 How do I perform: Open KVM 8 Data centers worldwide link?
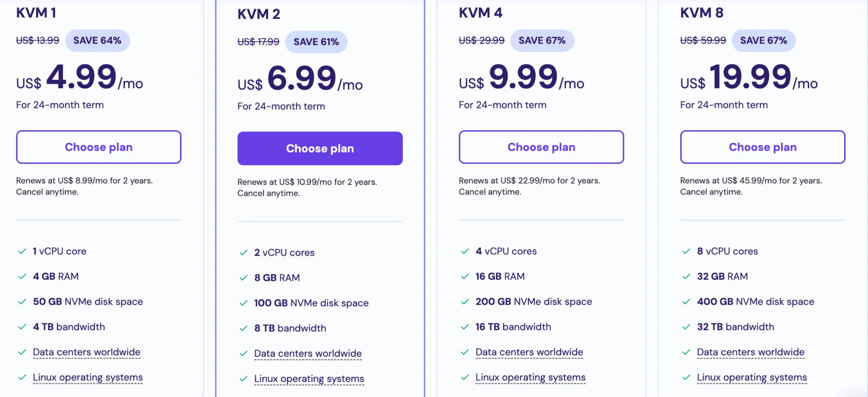point(750,352)
